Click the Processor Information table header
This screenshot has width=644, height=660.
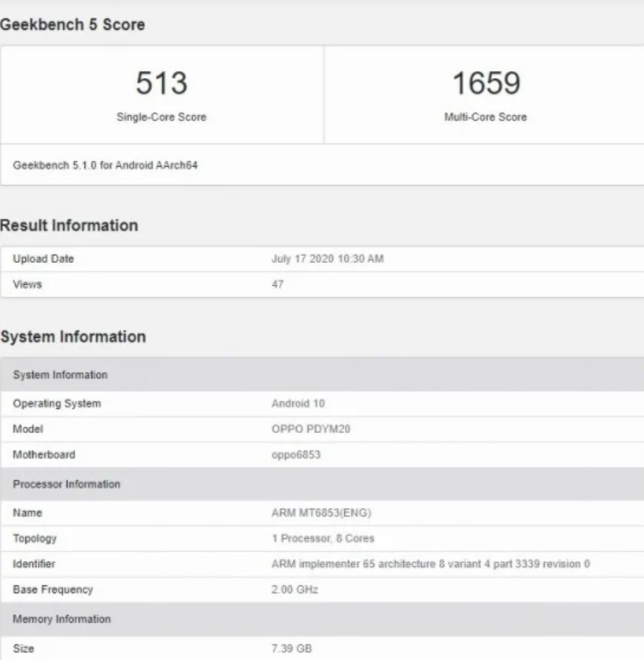322,484
